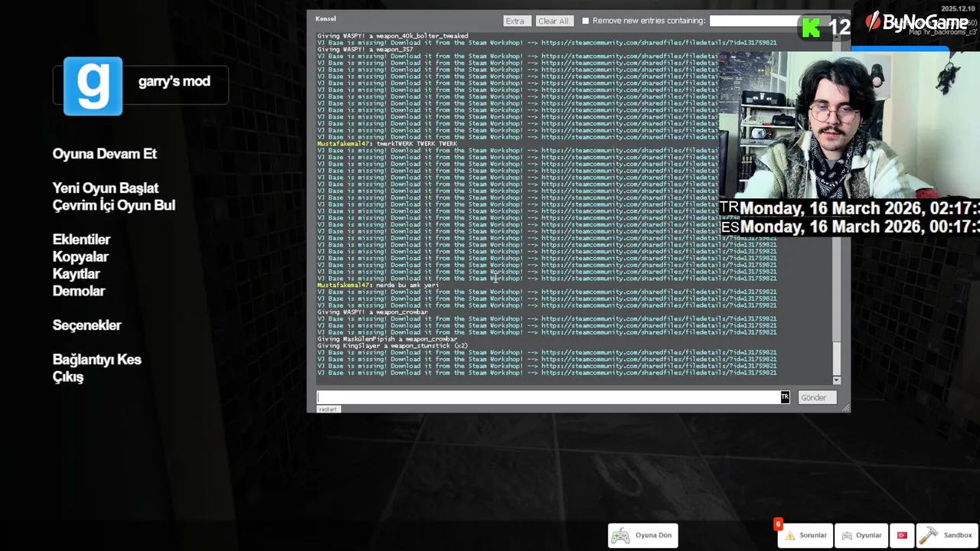Click 'Giving MaskulenPipish a weapon_crowbar' line
980x551 pixels.
pos(387,339)
